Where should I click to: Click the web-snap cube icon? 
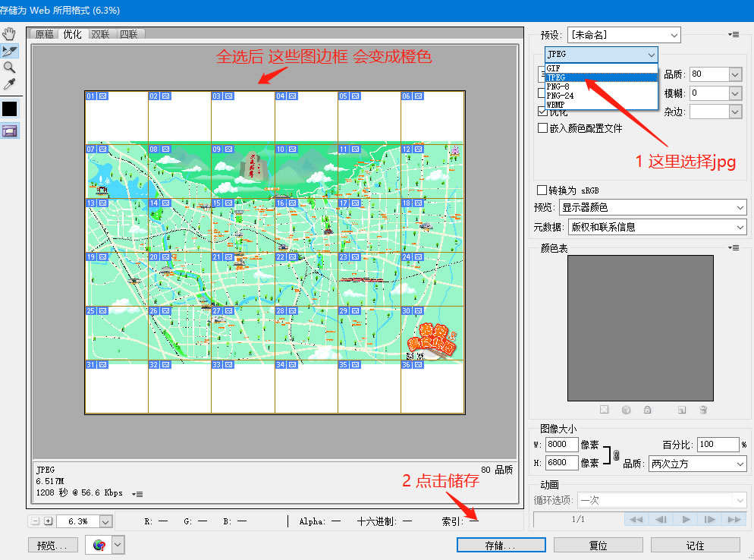pos(626,410)
